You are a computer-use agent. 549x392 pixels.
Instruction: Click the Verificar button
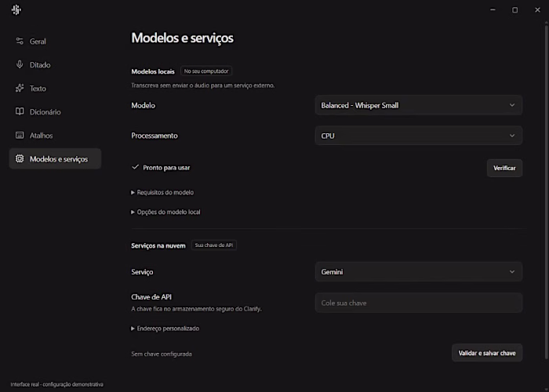(x=504, y=168)
